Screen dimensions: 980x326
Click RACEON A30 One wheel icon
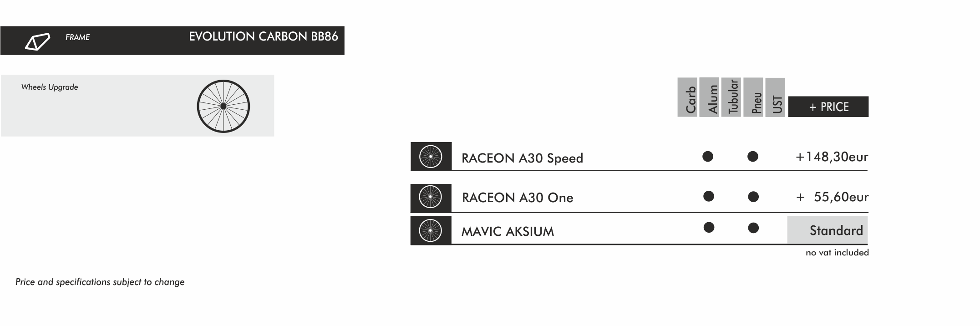pos(431,198)
